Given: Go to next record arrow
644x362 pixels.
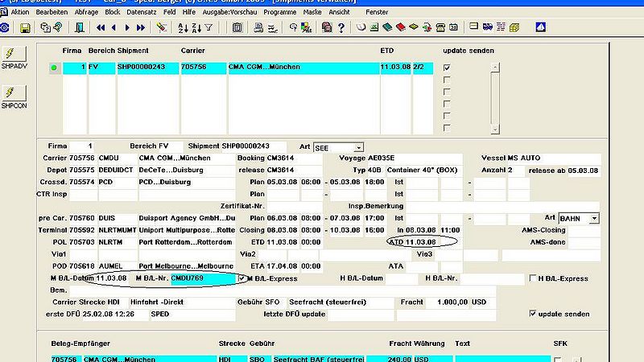Looking at the screenshot, I should point(127,28).
